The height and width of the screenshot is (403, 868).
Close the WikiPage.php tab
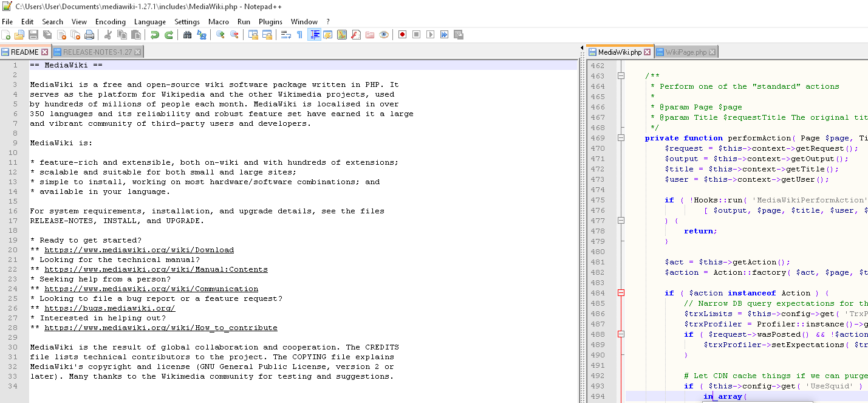(713, 52)
